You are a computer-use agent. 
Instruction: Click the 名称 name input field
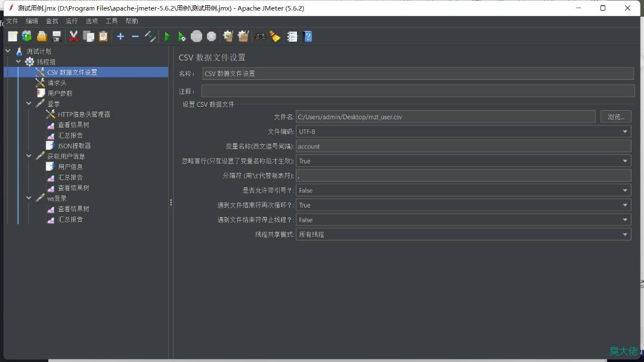(417, 73)
